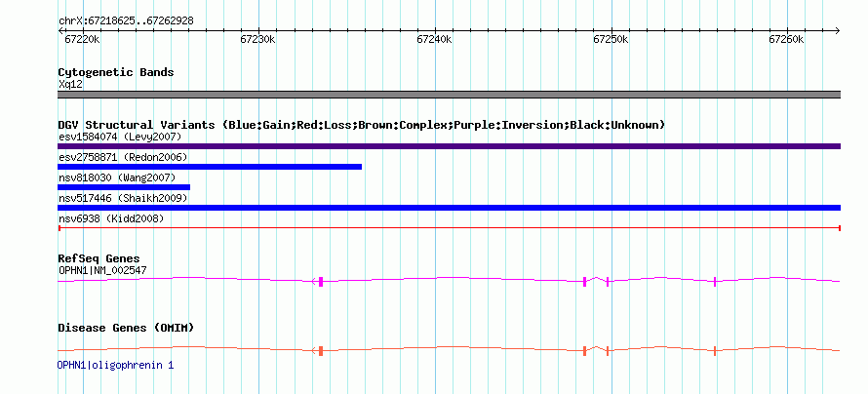Click the 67240k ruler tick label
This screenshot has width=868, height=394.
click(435, 39)
